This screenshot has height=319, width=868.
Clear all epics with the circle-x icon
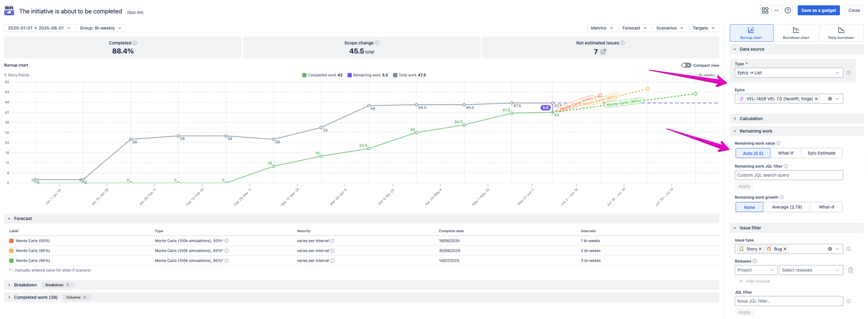coord(830,99)
